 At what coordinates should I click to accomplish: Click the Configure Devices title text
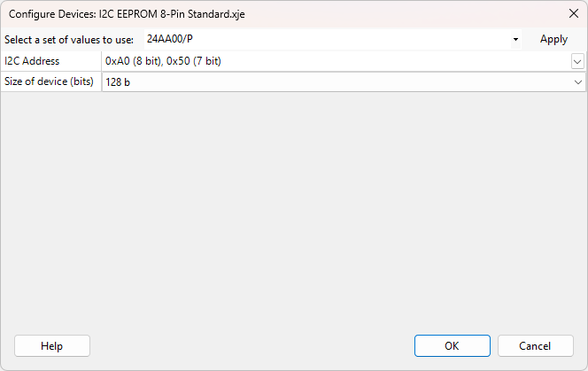point(127,14)
